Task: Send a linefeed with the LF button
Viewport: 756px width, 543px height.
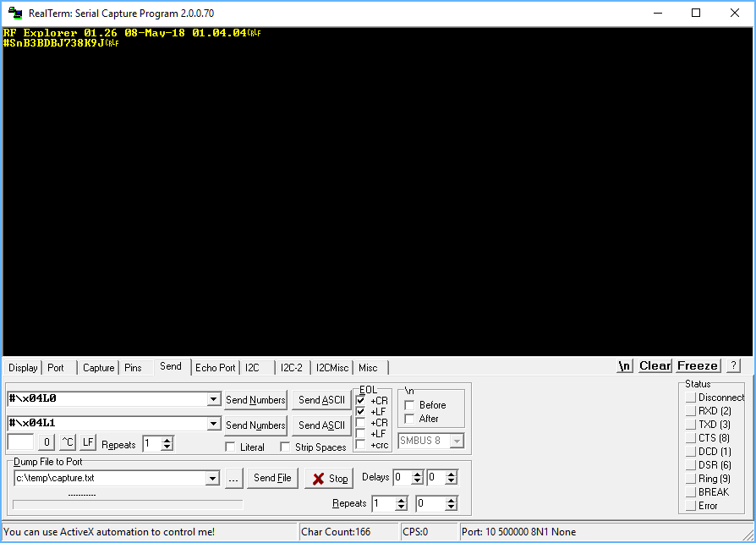Action: click(86, 441)
